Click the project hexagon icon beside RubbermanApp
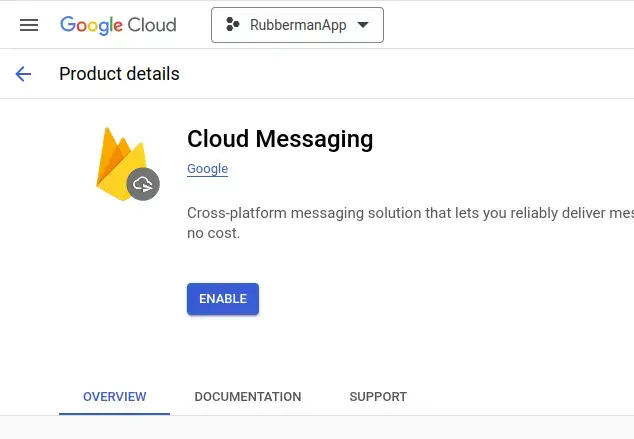 [232, 25]
